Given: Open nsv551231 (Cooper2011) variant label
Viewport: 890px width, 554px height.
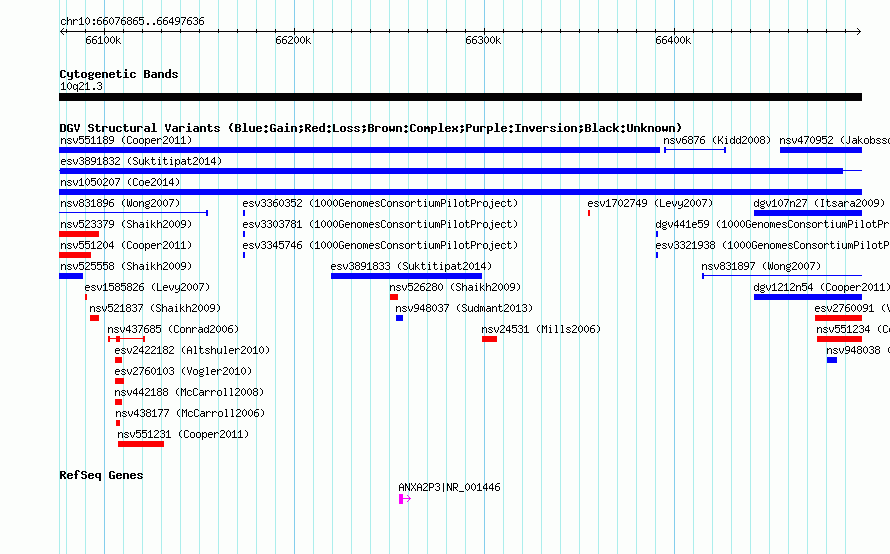Looking at the screenshot, I should [183, 434].
